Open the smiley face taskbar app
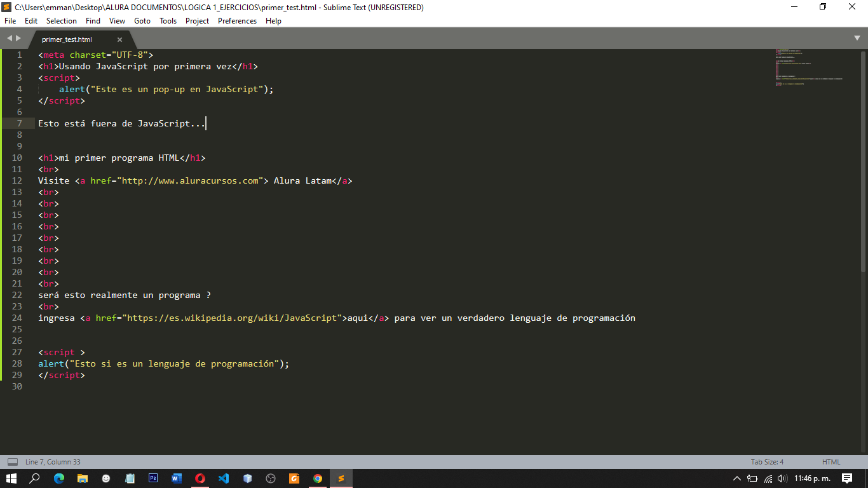The height and width of the screenshot is (488, 868). point(106,478)
